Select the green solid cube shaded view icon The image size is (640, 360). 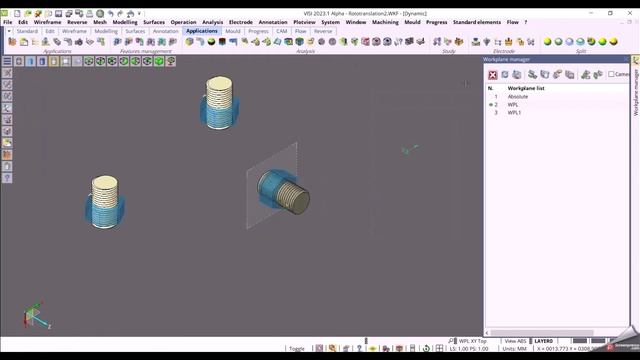(x=159, y=61)
